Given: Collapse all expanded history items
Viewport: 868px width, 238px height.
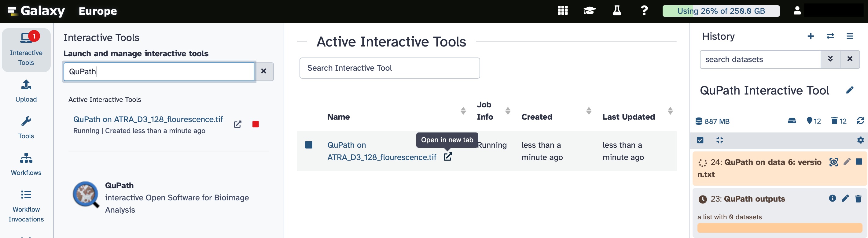Looking at the screenshot, I should tap(720, 140).
